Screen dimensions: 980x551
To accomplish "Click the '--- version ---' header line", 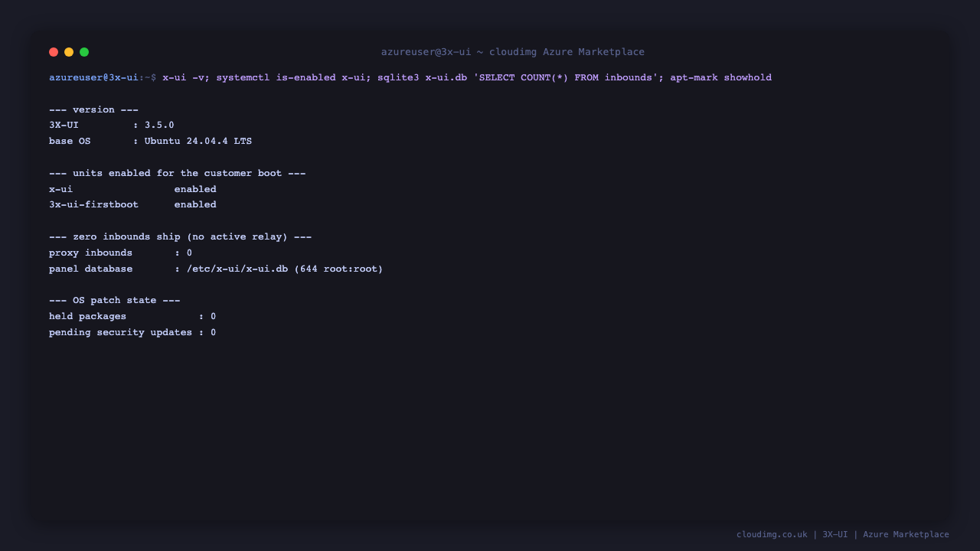I will 93,109.
